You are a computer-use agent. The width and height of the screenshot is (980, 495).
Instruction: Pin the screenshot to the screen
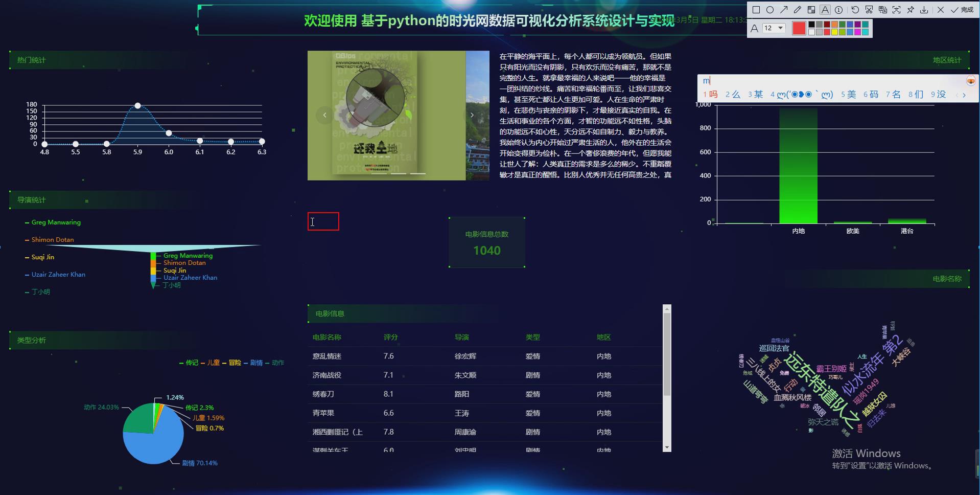coord(911,10)
